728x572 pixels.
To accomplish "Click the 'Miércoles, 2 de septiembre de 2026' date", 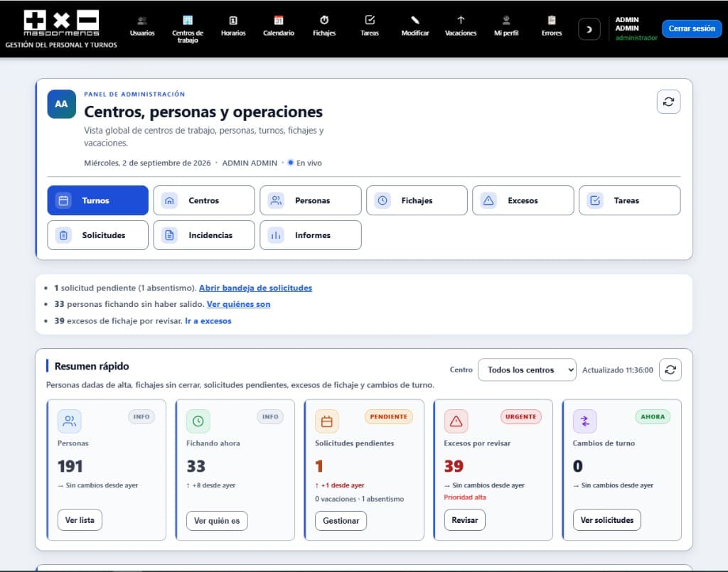I will coord(147,163).
